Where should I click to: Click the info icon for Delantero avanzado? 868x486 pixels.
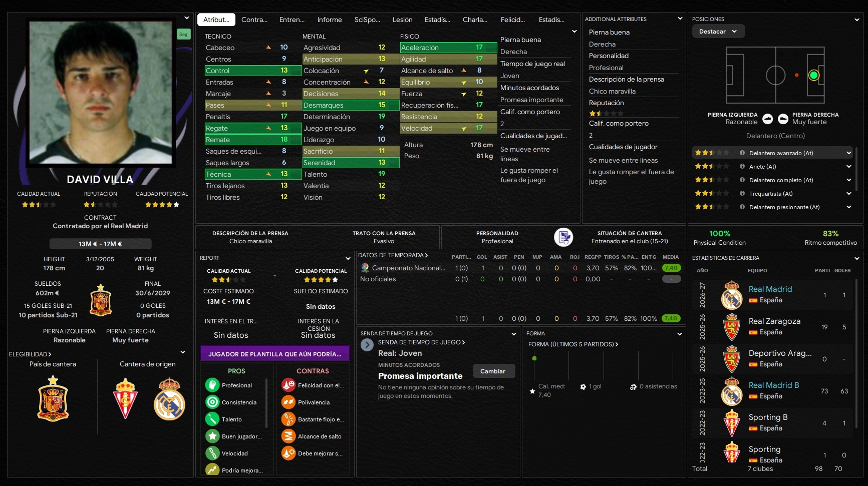pos(742,153)
